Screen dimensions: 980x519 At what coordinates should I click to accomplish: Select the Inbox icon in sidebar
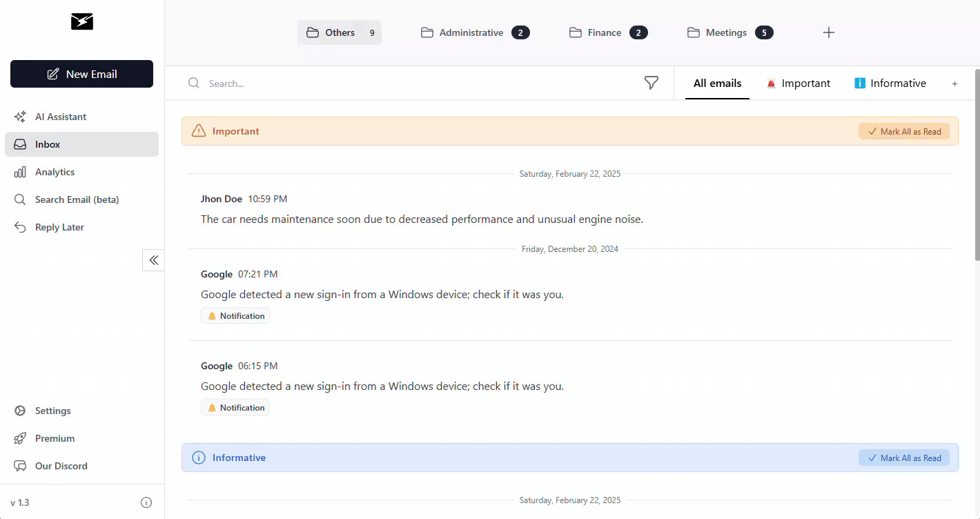21,144
